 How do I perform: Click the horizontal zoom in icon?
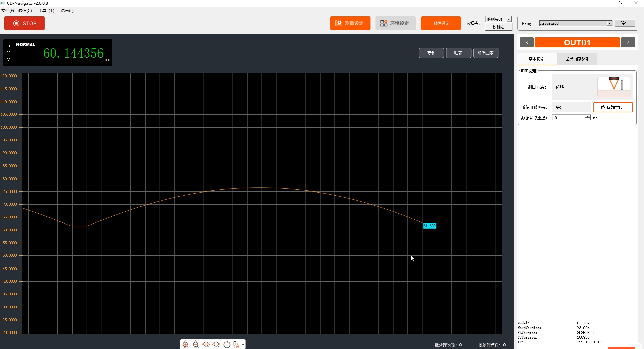[206, 344]
